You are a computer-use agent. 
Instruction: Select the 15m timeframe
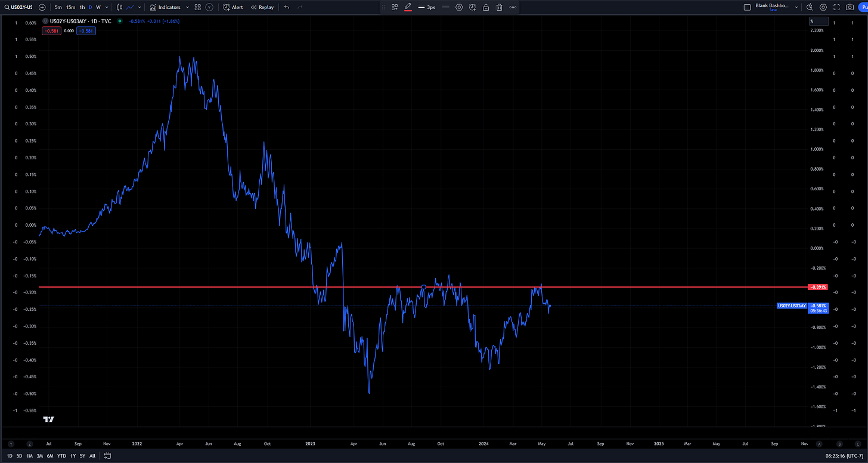70,7
